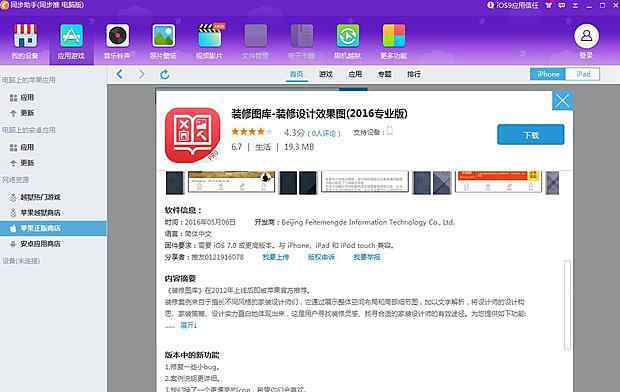620x392 pixels.
Task: Open the white text screenshot thumbnail
Action: pyautogui.click(x=365, y=182)
